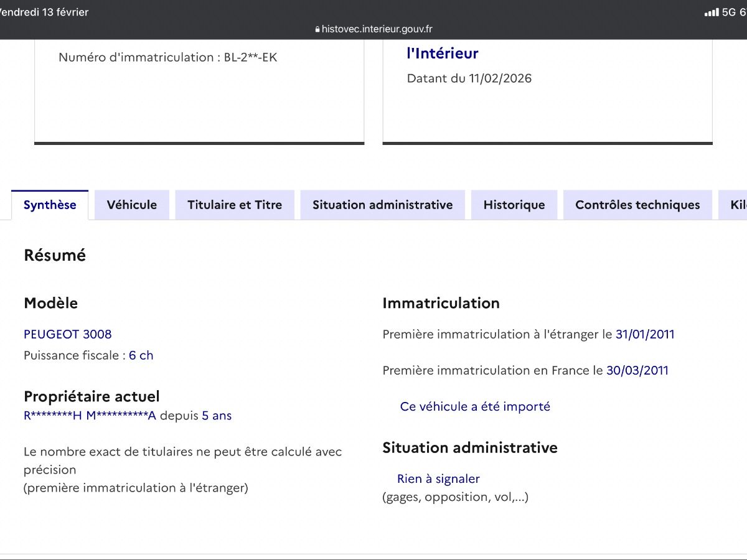Tap the padlock icon in address bar

[x=317, y=29]
